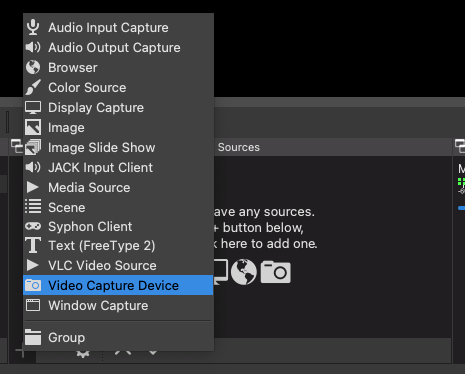Select Video Capture Device entry
Image resolution: width=465 pixels, height=374 pixels.
point(118,285)
